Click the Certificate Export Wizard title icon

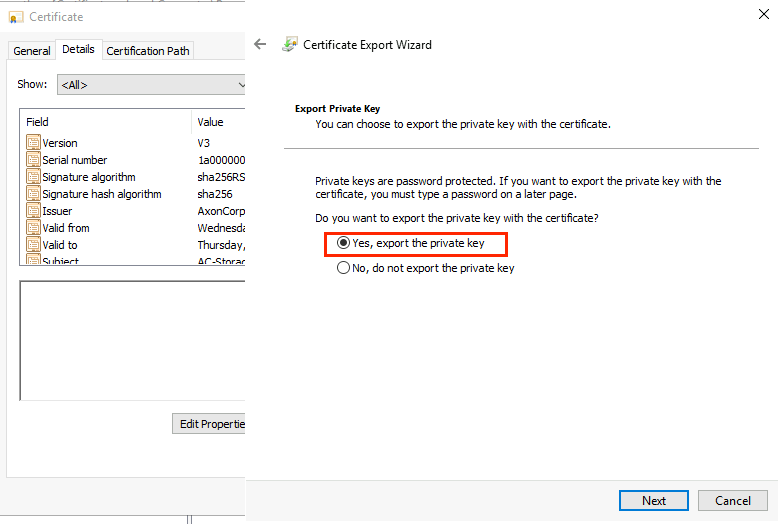click(290, 45)
